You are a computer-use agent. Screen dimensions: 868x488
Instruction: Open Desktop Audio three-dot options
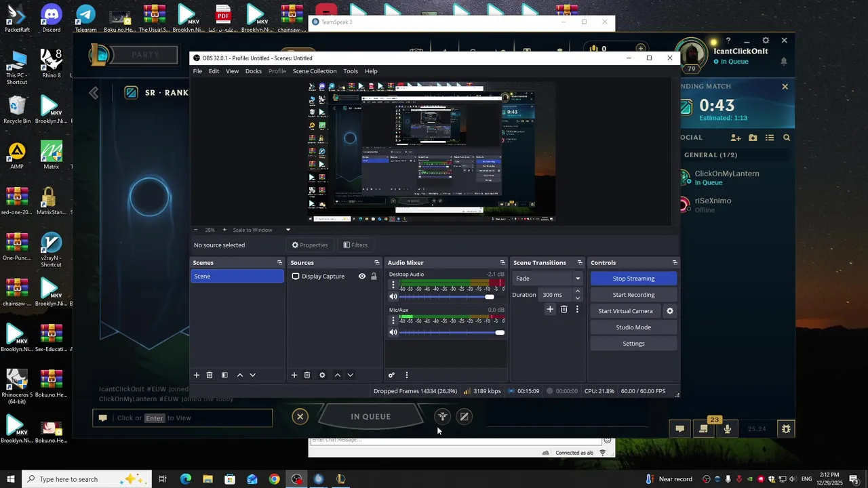coord(393,285)
